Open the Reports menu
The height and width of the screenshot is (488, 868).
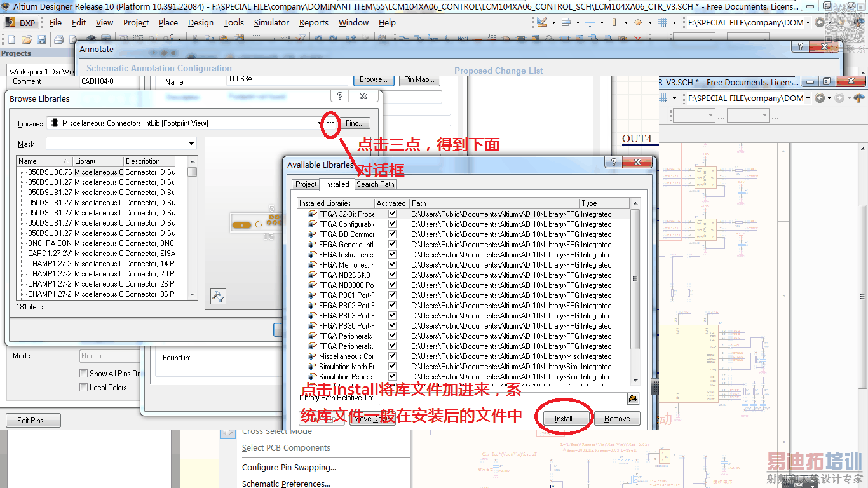(x=314, y=22)
